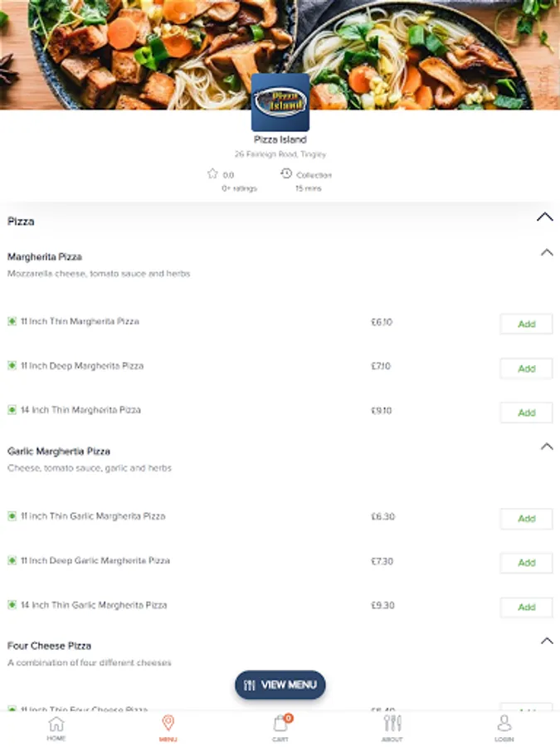Add 14 Inch Thin Garlic Margherita Pizza

526,608
